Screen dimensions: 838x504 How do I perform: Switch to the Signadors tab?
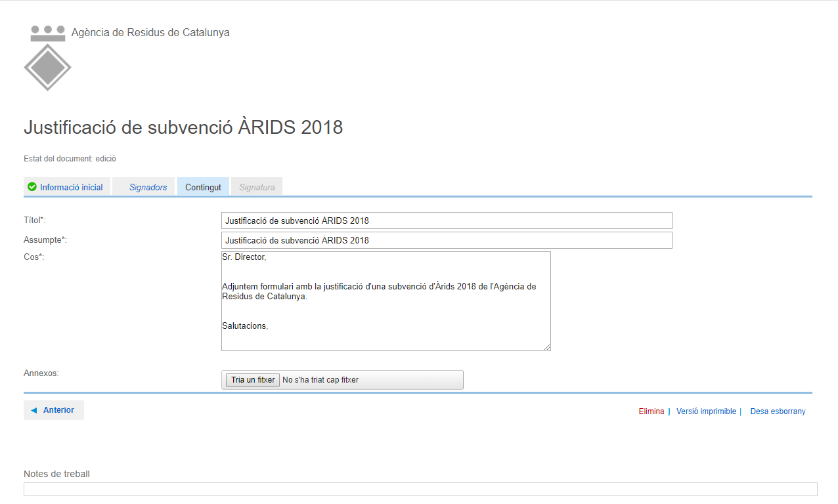click(148, 187)
